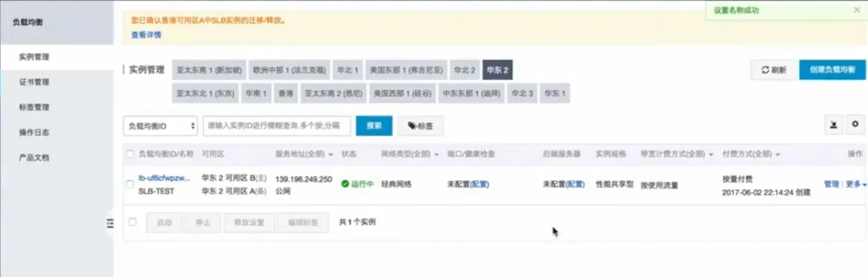Expand the 更多 actions dropdown

click(856, 184)
